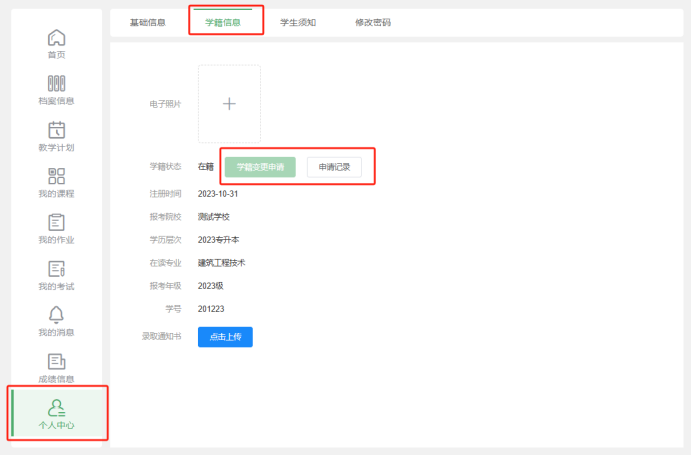691x456 pixels.
Task: Open the 学生须知 tab
Action: 298,22
